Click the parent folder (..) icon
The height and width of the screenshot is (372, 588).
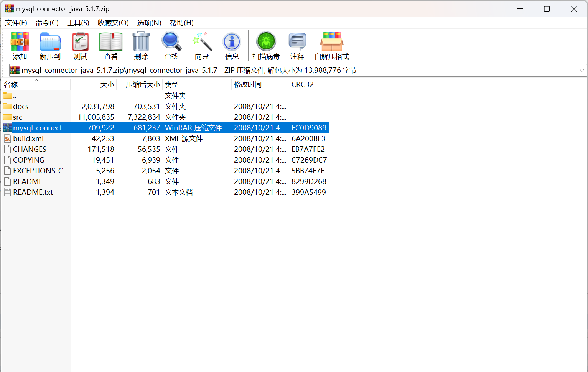pyautogui.click(x=8, y=95)
